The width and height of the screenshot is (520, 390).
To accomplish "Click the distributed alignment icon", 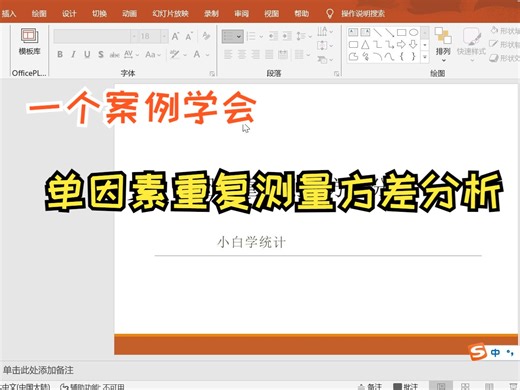I will point(283,55).
